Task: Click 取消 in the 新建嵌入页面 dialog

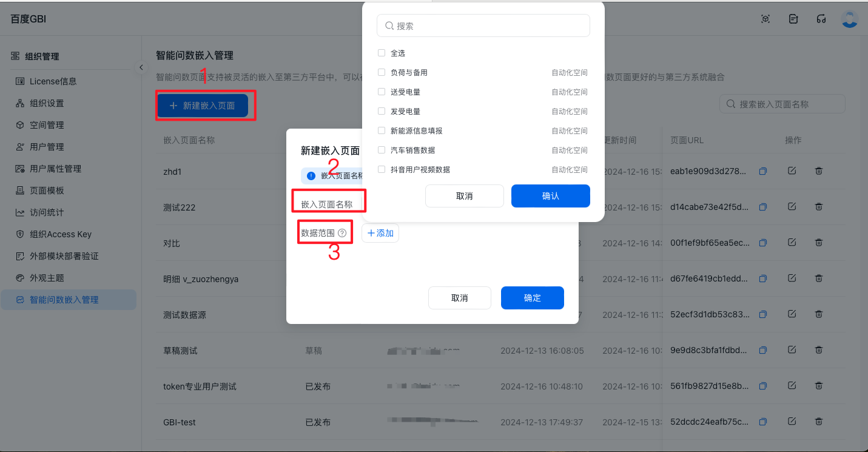Action: [460, 298]
